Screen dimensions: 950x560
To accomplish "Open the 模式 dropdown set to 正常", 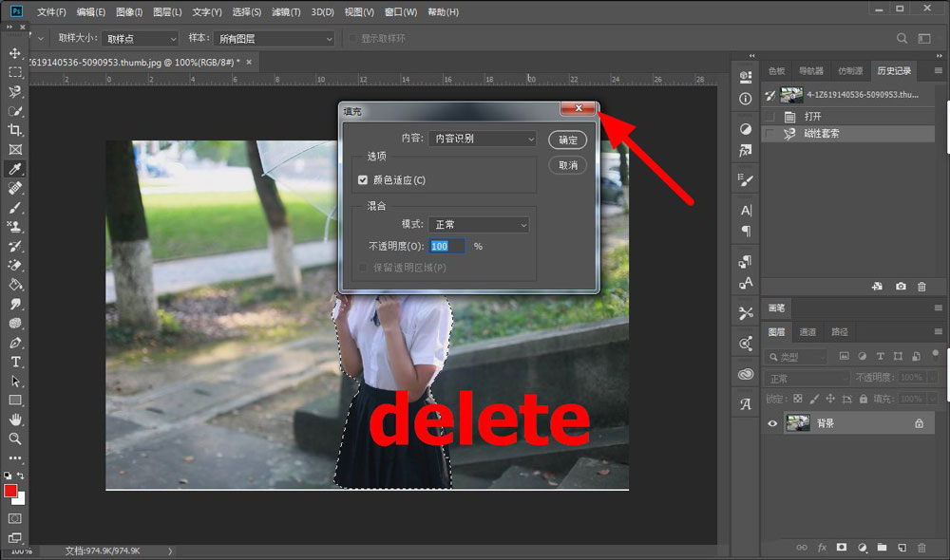I will (x=480, y=224).
